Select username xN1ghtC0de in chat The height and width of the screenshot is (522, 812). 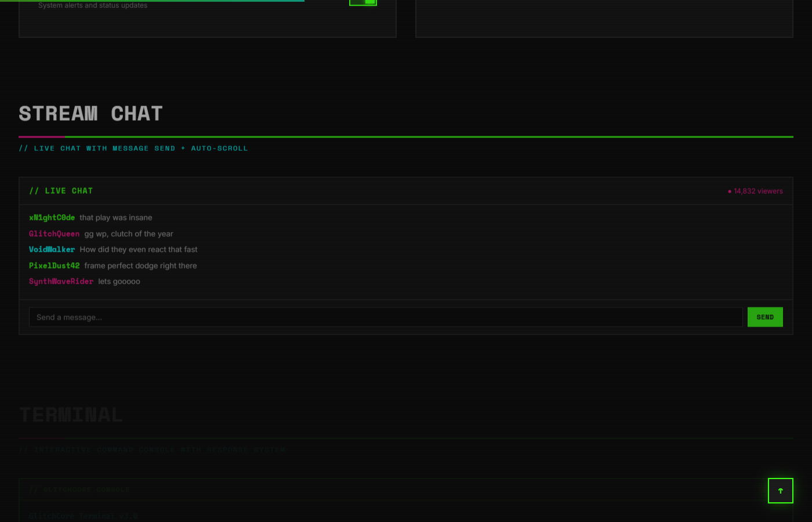coord(52,217)
